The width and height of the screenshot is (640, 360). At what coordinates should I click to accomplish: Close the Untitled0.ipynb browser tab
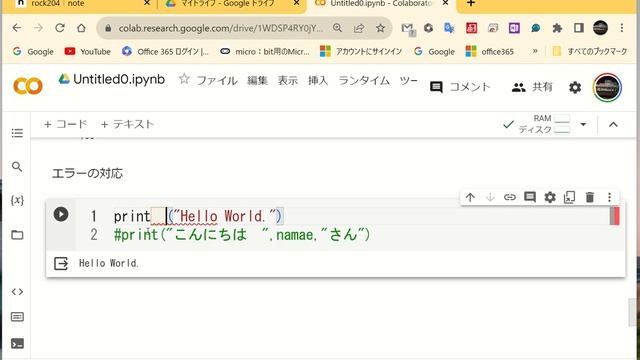pos(446,4)
